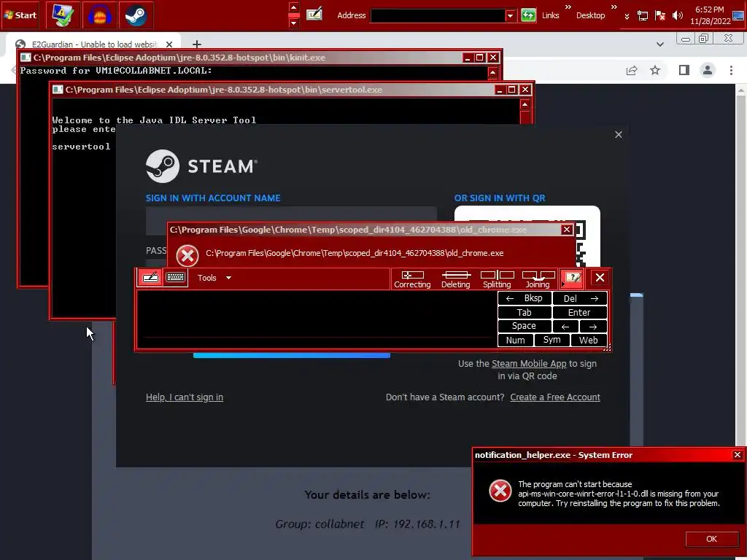This screenshot has width=747, height=560.
Task: Click Create a Free Account link
Action: click(x=555, y=397)
